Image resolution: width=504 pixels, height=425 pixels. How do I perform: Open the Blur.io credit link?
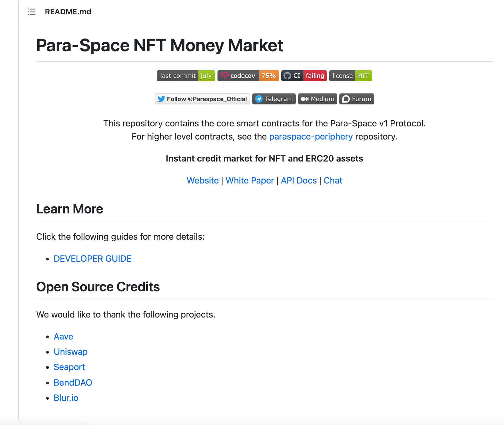click(x=66, y=398)
